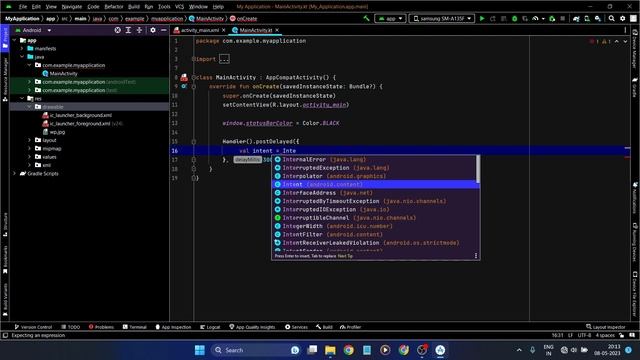Screen dimensions: 640x360
Task: Open Search Everywhere magnifier in toolbar
Action: click(611, 18)
